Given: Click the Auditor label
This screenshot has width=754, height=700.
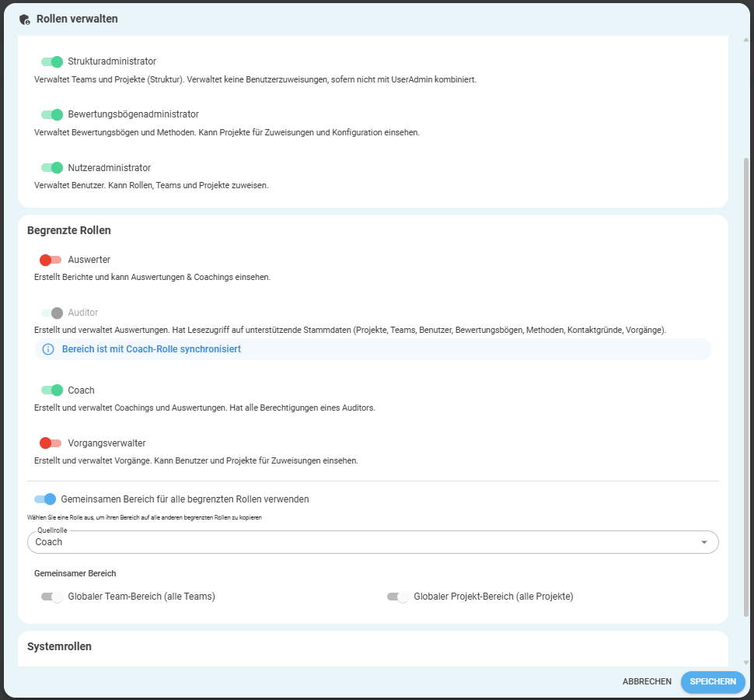Looking at the screenshot, I should click(82, 313).
